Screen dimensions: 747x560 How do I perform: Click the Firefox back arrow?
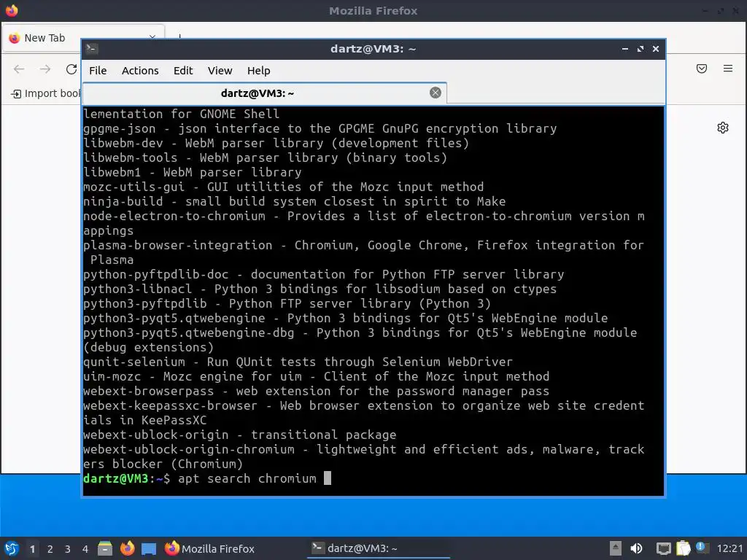click(19, 69)
